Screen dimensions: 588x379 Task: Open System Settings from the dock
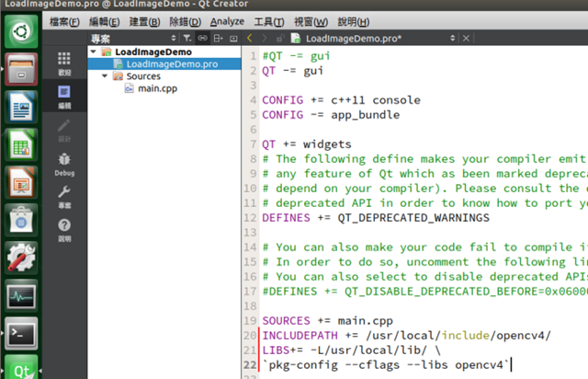[x=21, y=258]
